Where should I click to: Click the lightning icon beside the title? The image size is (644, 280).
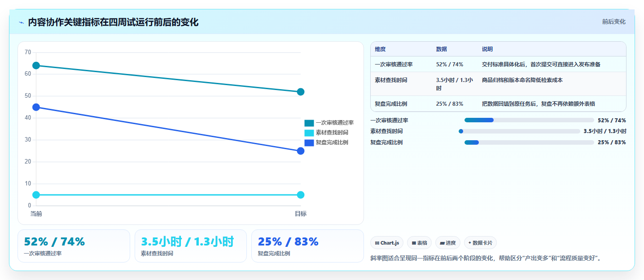tap(22, 22)
